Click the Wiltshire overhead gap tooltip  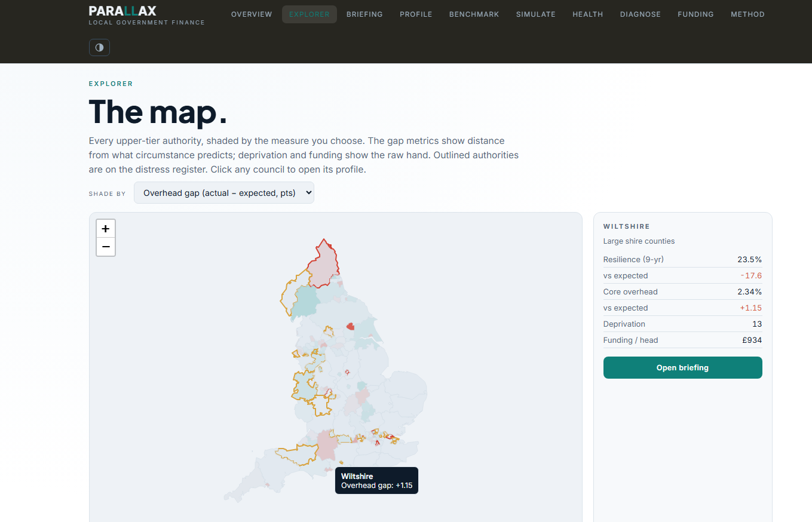[x=377, y=481]
